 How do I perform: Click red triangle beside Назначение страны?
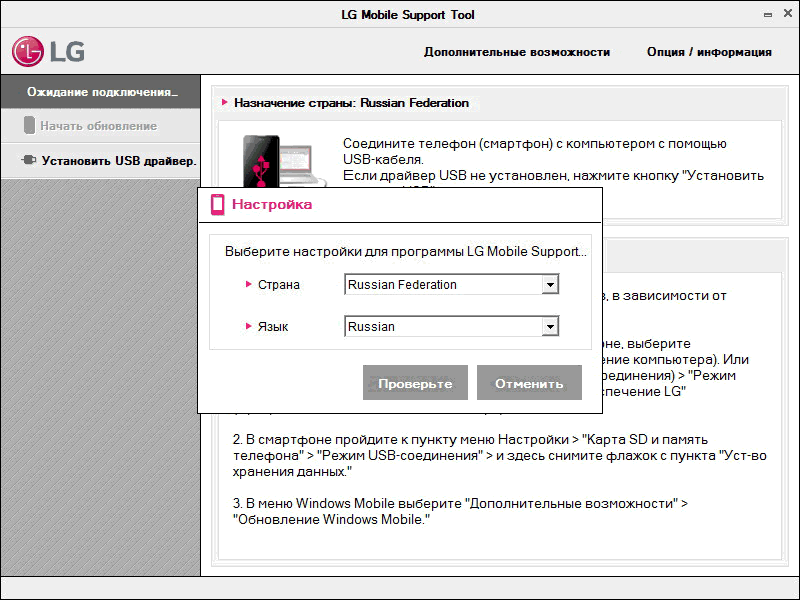tap(225, 103)
